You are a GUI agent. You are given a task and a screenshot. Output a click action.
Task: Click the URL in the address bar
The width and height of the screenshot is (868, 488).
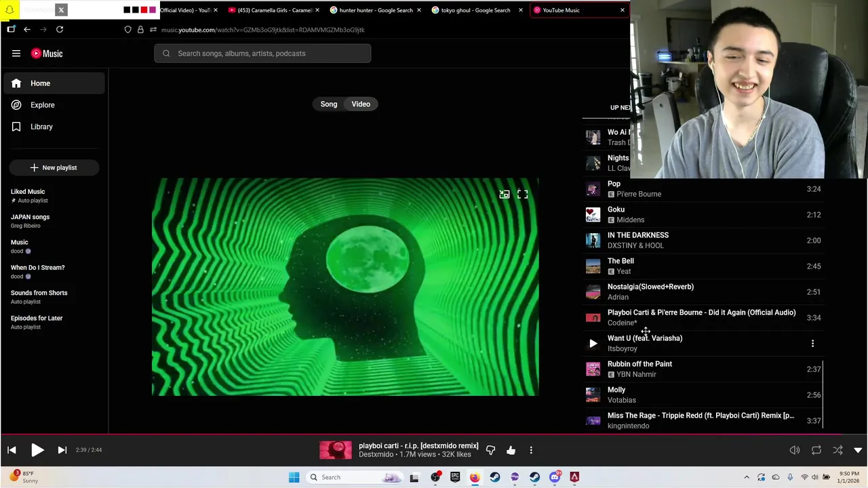coord(262,30)
